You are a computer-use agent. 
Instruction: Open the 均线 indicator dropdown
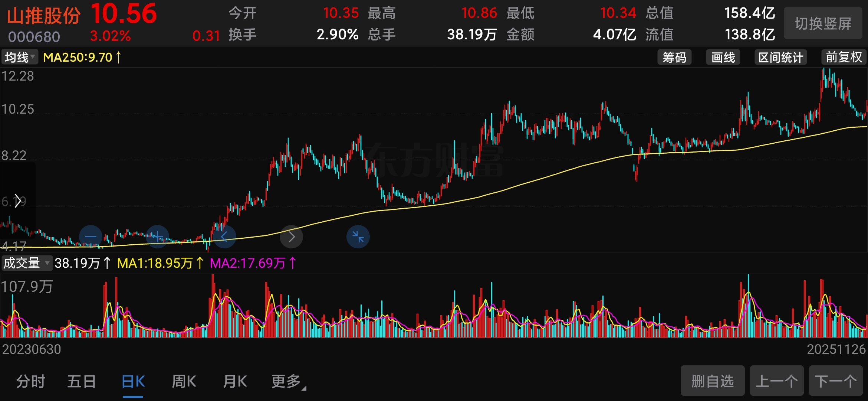20,57
